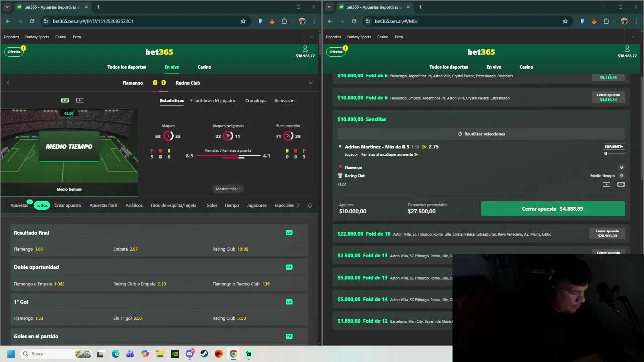The image size is (644, 362).
Task: Open Discord from the taskbar
Action: [190, 354]
